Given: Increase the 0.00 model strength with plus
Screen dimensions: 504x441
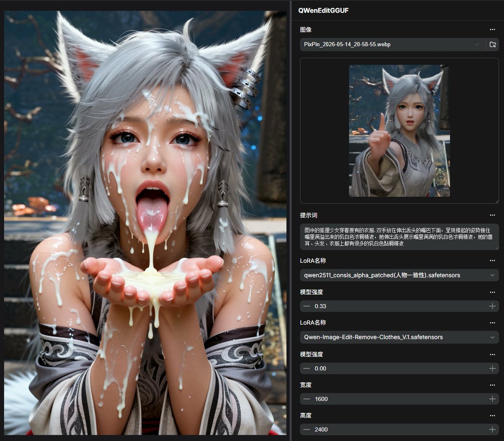Looking at the screenshot, I should (x=492, y=368).
